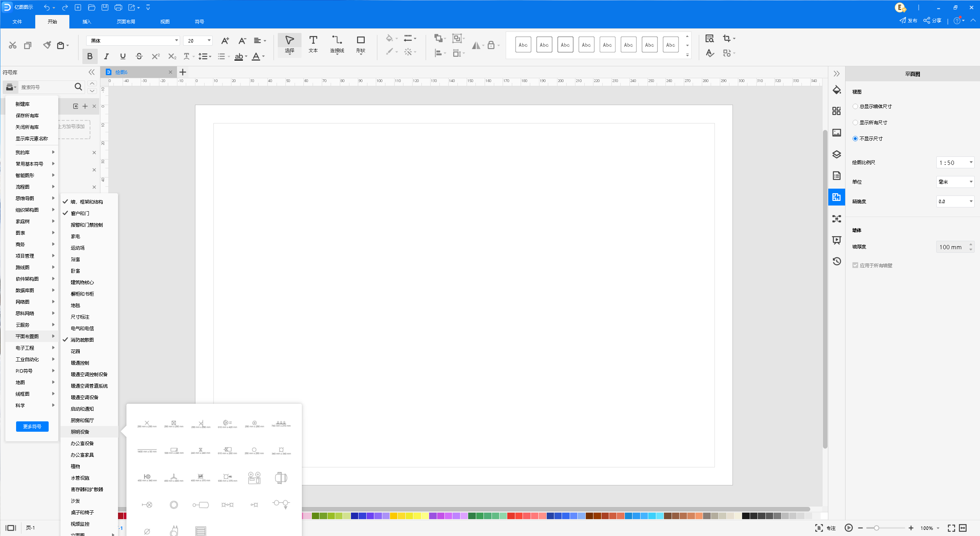
Task: Expand the style gallery more arrow
Action: coord(687,55)
